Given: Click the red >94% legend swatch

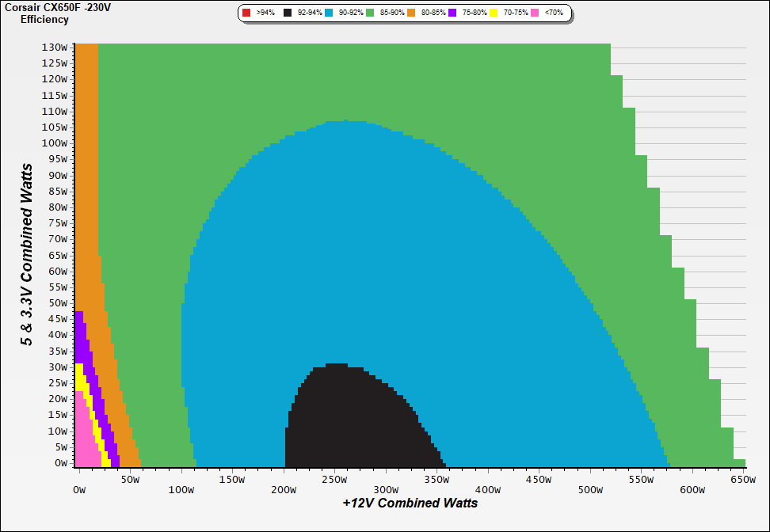Looking at the screenshot, I should [x=246, y=13].
